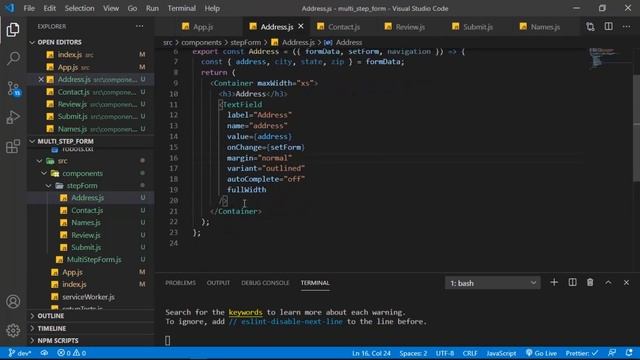
Task: Open the Selection menu
Action: 79,8
